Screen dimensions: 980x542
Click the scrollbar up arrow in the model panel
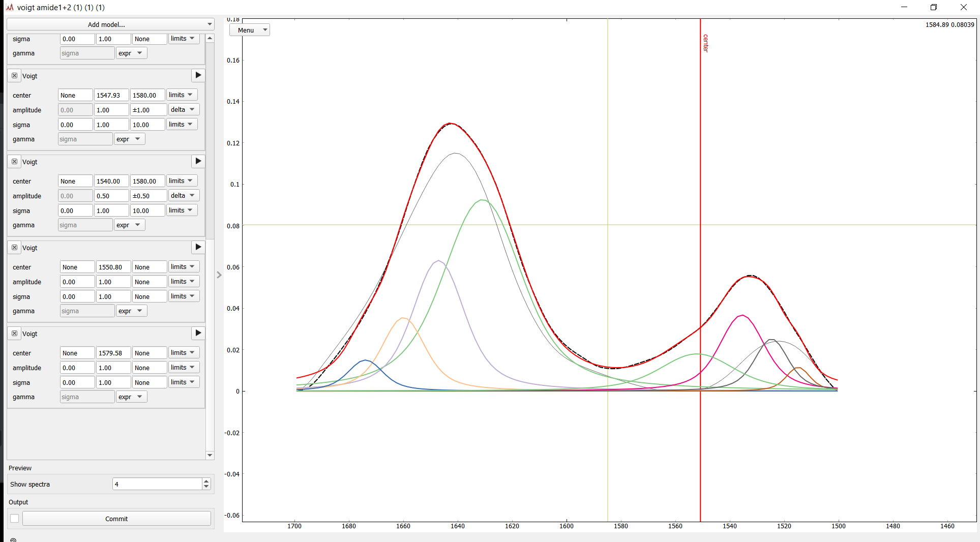pos(210,37)
